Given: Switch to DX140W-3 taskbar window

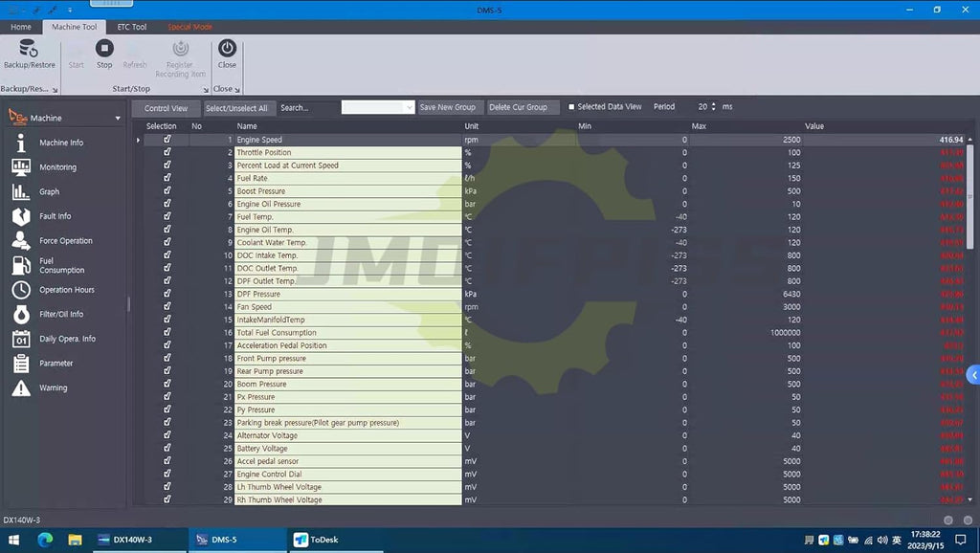Looking at the screenshot, I should [x=138, y=540].
